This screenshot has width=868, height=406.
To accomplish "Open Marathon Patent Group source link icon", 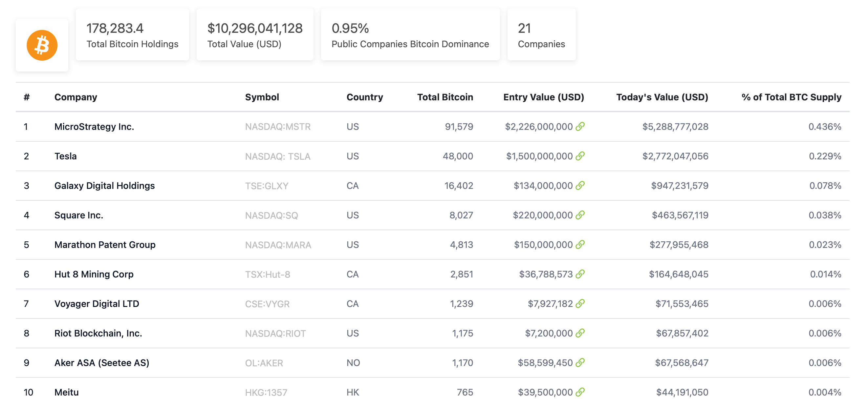I will [580, 245].
